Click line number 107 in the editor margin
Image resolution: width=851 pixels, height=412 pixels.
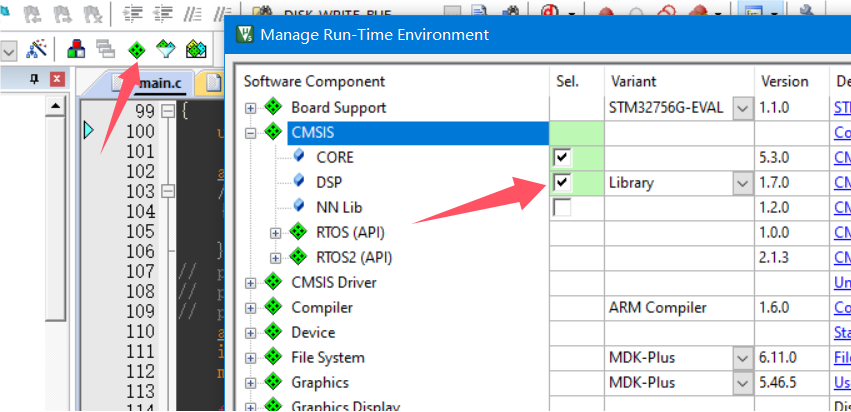pos(140,271)
